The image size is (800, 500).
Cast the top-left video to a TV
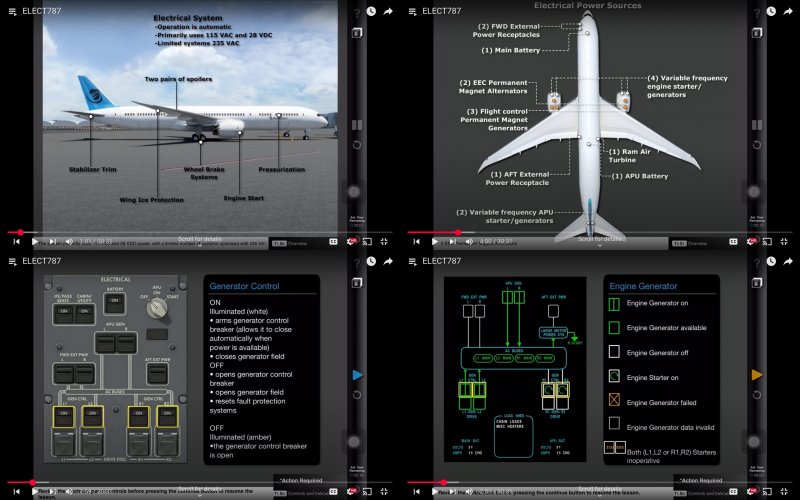367,241
